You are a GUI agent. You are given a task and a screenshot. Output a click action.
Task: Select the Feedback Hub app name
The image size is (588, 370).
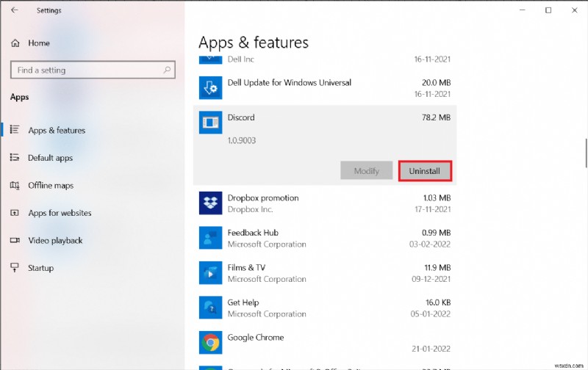click(x=253, y=233)
